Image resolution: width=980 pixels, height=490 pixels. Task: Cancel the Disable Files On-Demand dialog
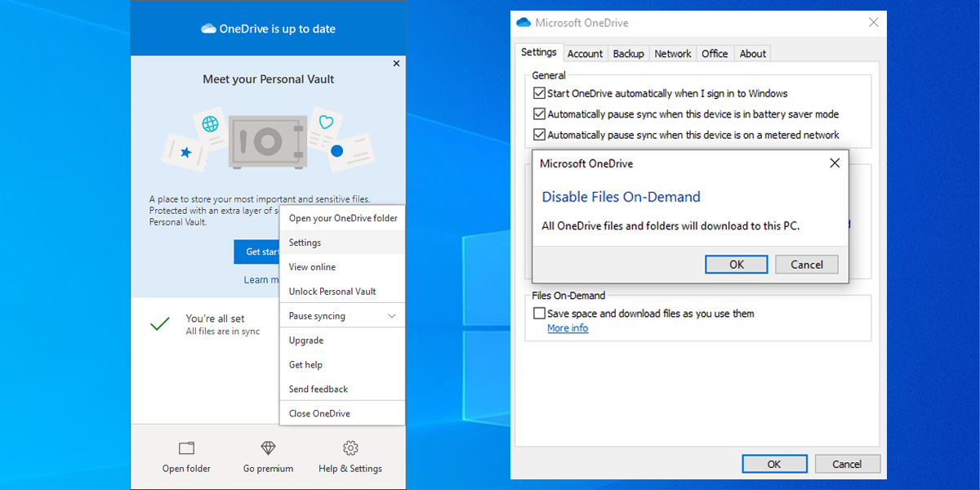pyautogui.click(x=807, y=265)
